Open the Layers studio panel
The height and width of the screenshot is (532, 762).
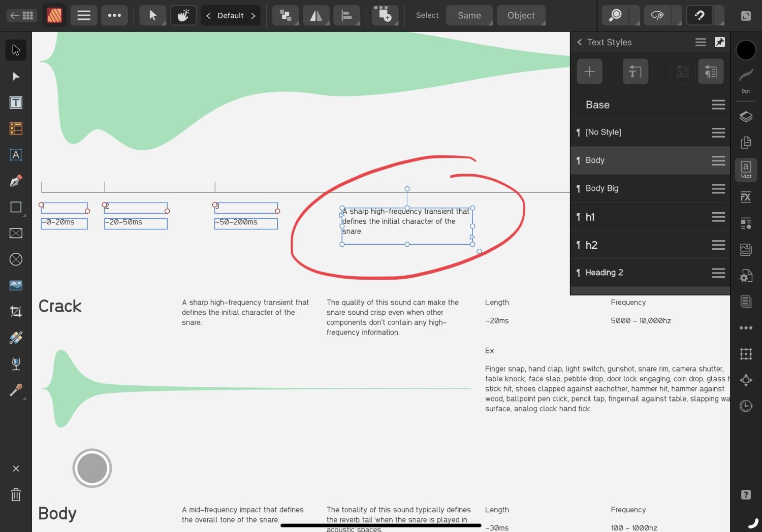(x=746, y=117)
